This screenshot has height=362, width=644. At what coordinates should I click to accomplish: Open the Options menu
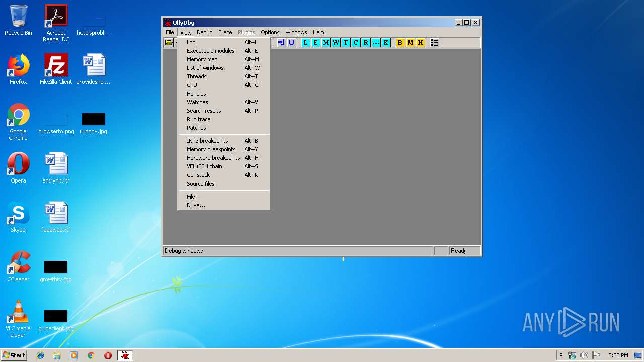[270, 32]
